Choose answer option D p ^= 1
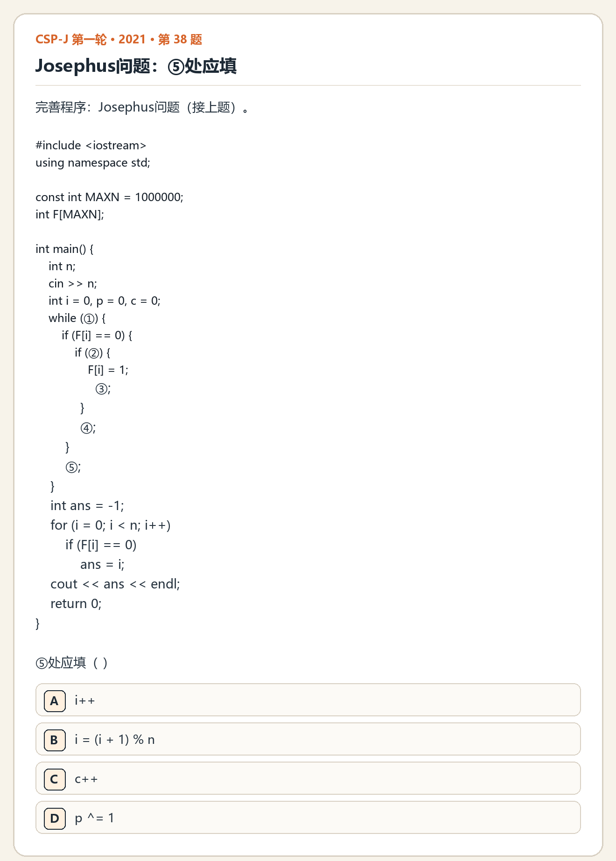This screenshot has width=616, height=861. coord(308,818)
